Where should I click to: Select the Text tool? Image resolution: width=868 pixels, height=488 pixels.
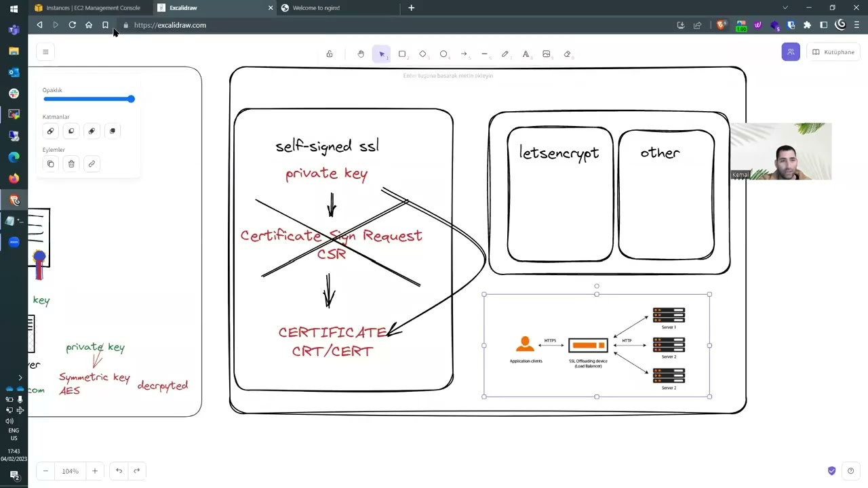(526, 54)
